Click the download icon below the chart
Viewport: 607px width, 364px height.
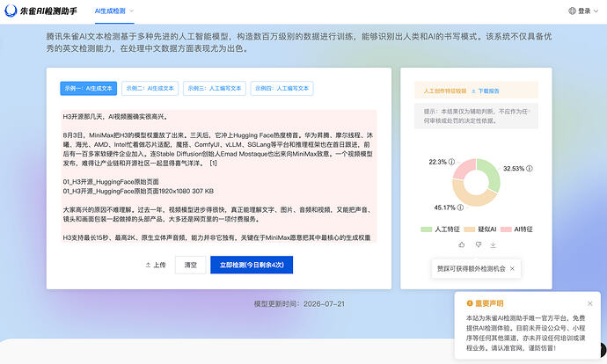tap(494, 244)
